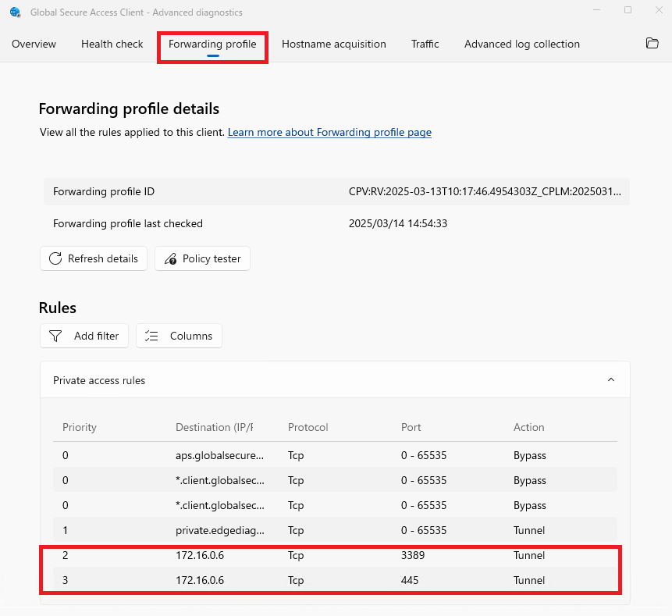The height and width of the screenshot is (616, 672).
Task: Open the Health check tab
Action: coord(112,44)
